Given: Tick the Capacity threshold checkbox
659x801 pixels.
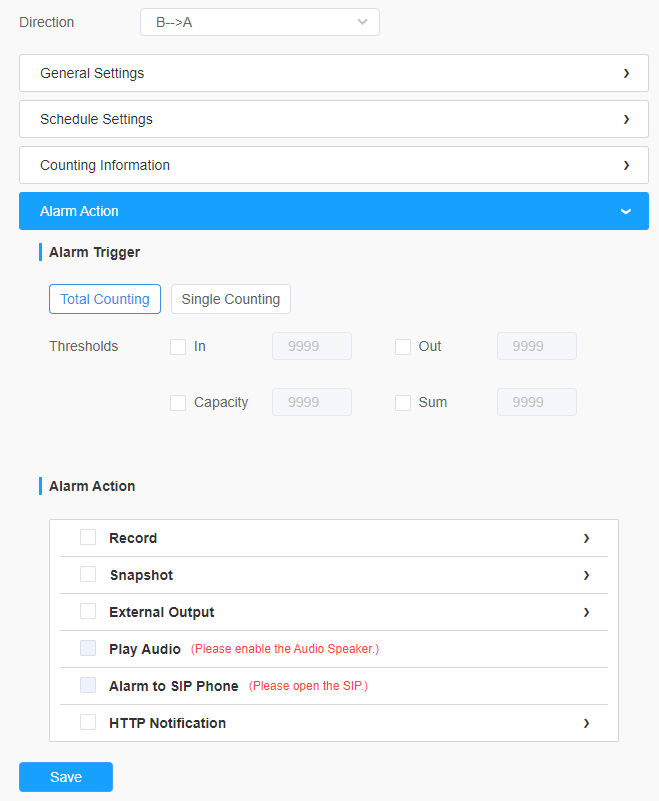Looking at the screenshot, I should 178,403.
